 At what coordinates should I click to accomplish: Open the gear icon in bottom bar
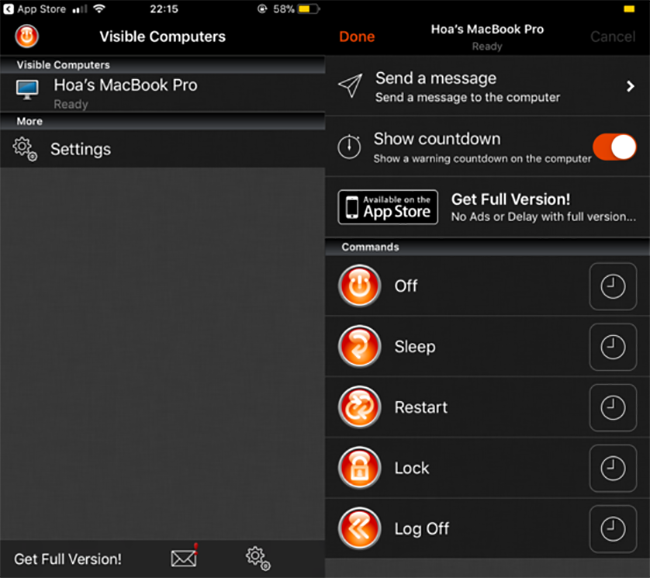pyautogui.click(x=257, y=557)
